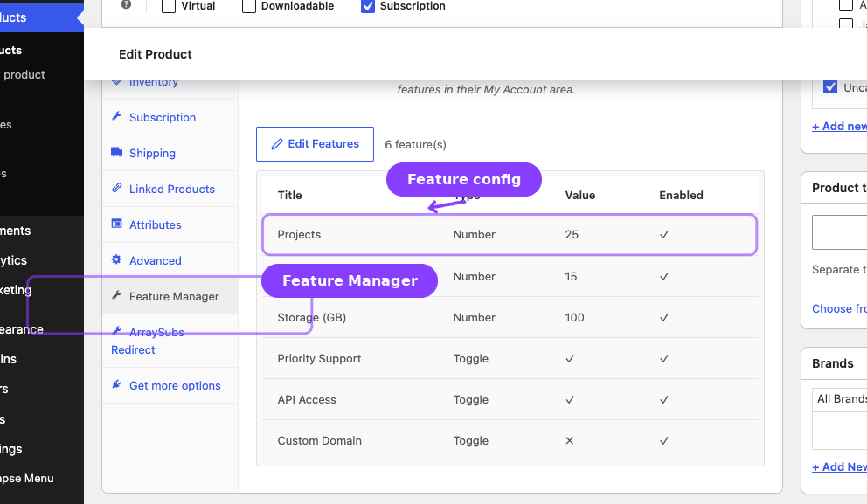Click the Custom Domain feature title
This screenshot has height=504, width=867.
pos(320,440)
